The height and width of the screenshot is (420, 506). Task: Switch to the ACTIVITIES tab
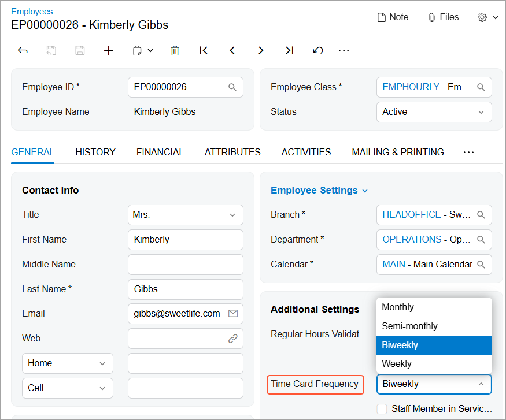[x=306, y=152]
